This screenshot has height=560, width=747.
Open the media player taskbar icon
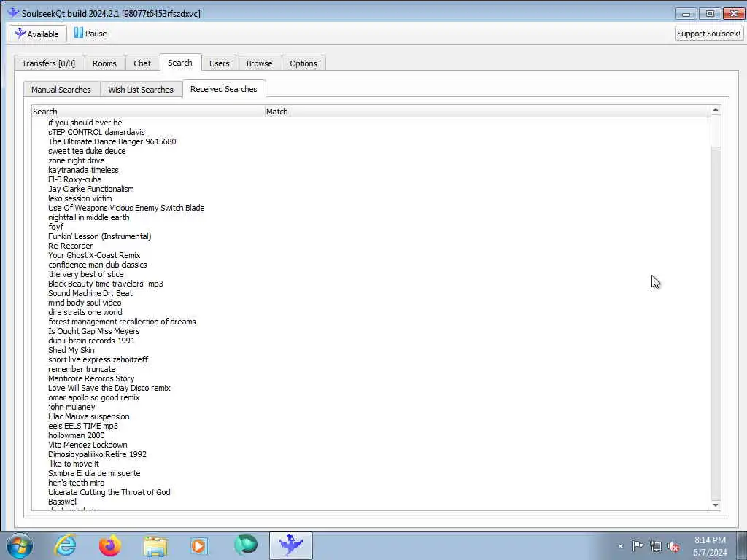(x=200, y=545)
